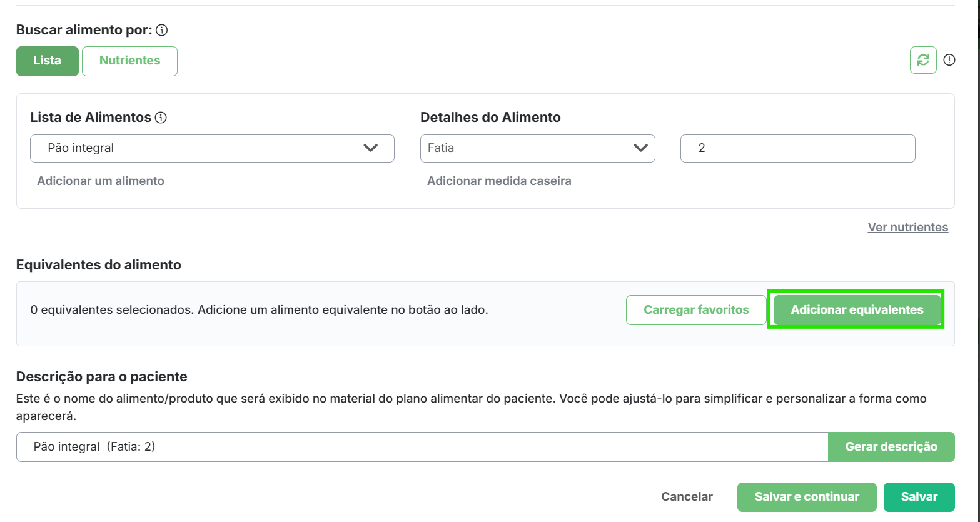The image size is (980, 522).
Task: Switch to the Lista search tab
Action: 48,61
